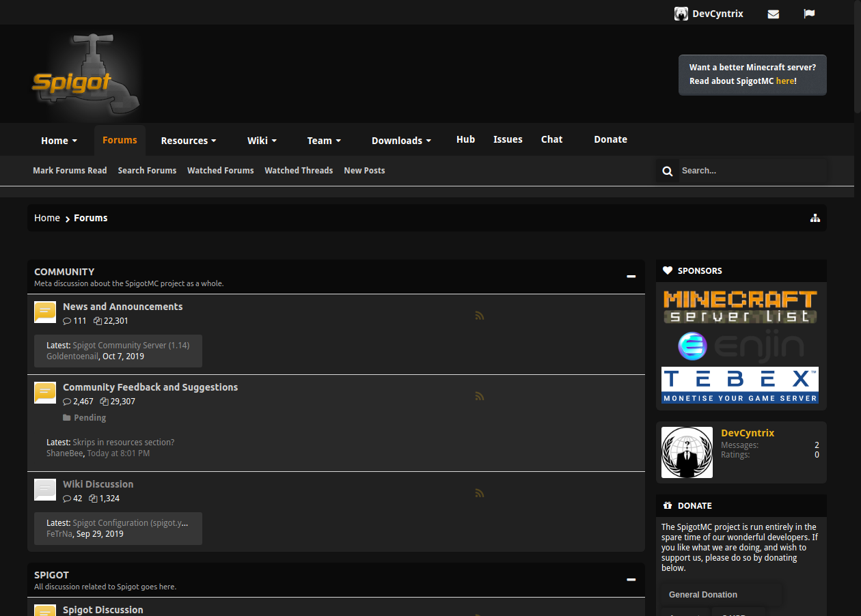
Task: Open the General Donation dropdown
Action: tap(721, 594)
